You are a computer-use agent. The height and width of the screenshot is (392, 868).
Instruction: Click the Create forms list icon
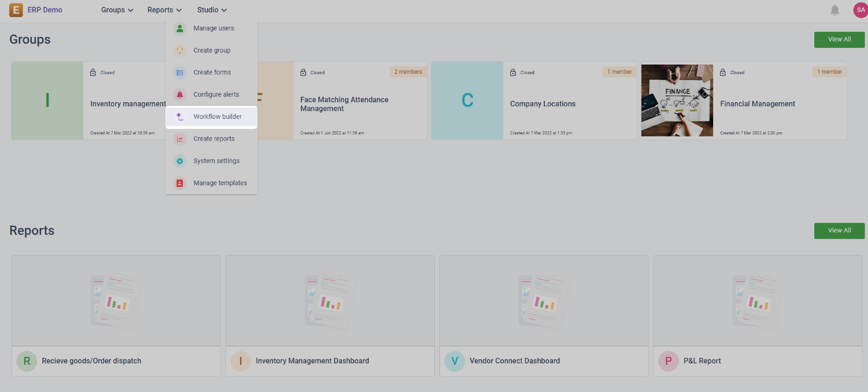(180, 73)
